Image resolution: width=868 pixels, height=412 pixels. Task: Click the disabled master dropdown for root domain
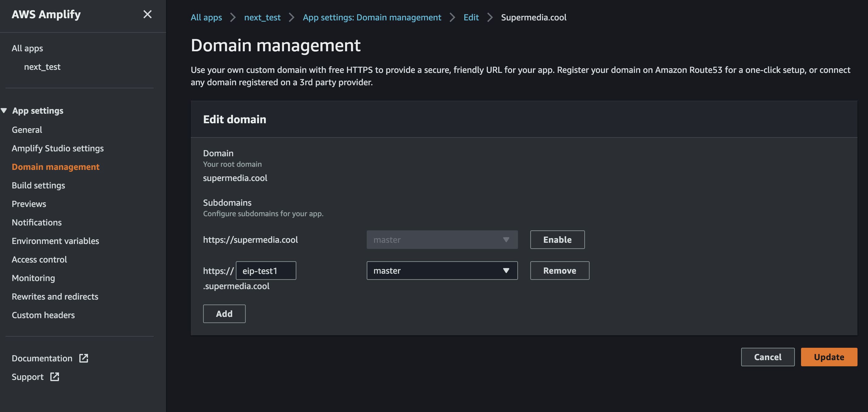[442, 240]
